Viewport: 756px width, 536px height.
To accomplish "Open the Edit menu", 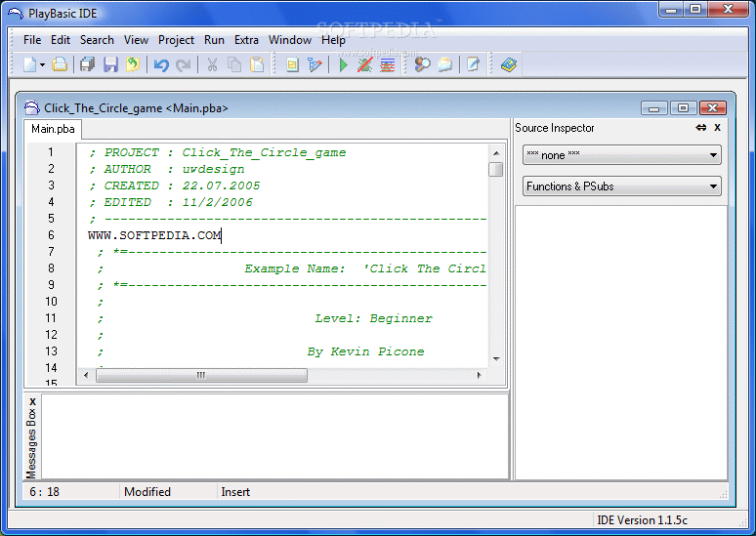I will 61,40.
